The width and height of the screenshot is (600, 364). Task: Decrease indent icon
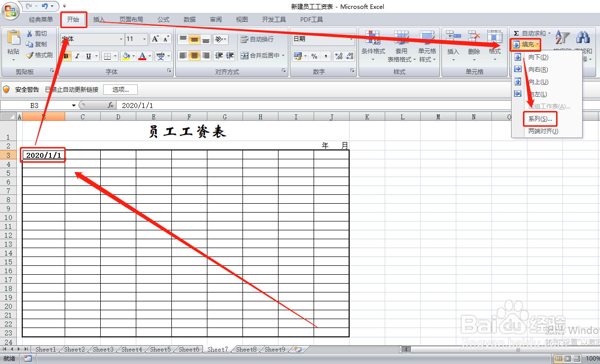coord(219,56)
